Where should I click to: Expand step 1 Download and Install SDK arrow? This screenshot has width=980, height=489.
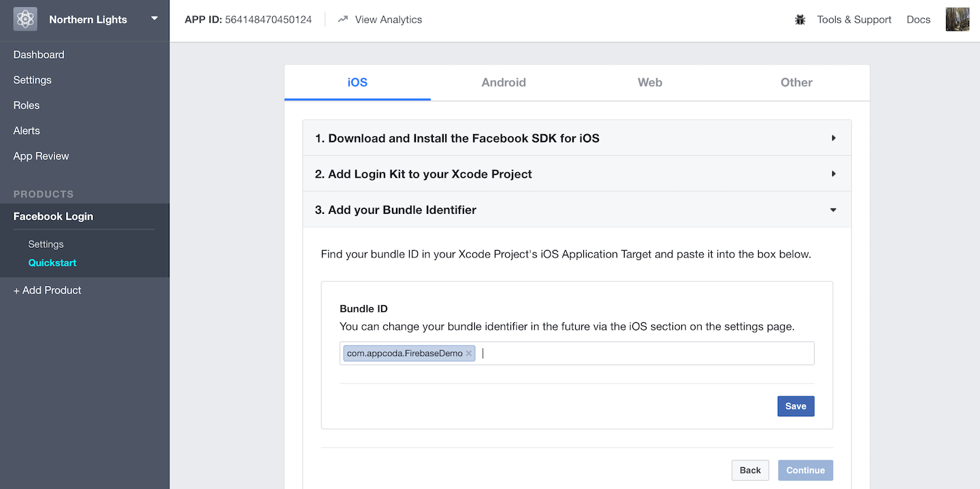tap(834, 138)
